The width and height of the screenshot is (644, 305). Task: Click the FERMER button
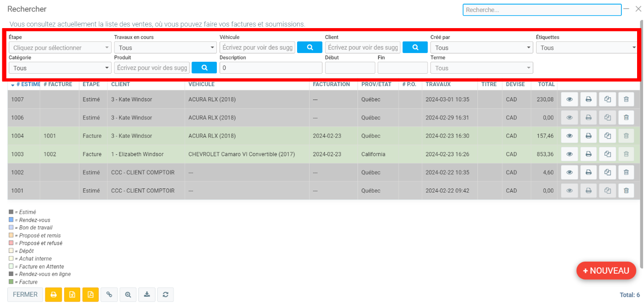point(25,294)
